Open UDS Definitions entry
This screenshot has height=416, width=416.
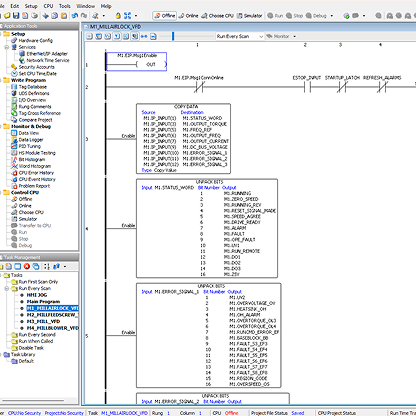coord(34,93)
